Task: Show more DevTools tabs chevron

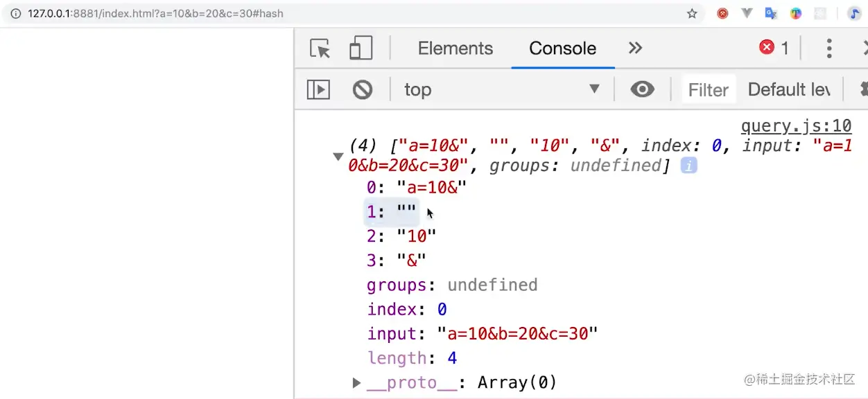Action: click(635, 48)
